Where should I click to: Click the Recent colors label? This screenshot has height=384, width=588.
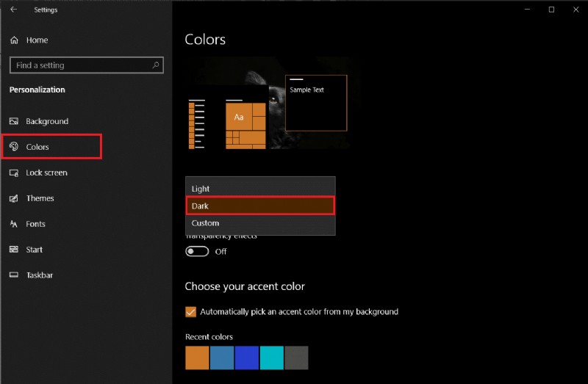click(209, 337)
